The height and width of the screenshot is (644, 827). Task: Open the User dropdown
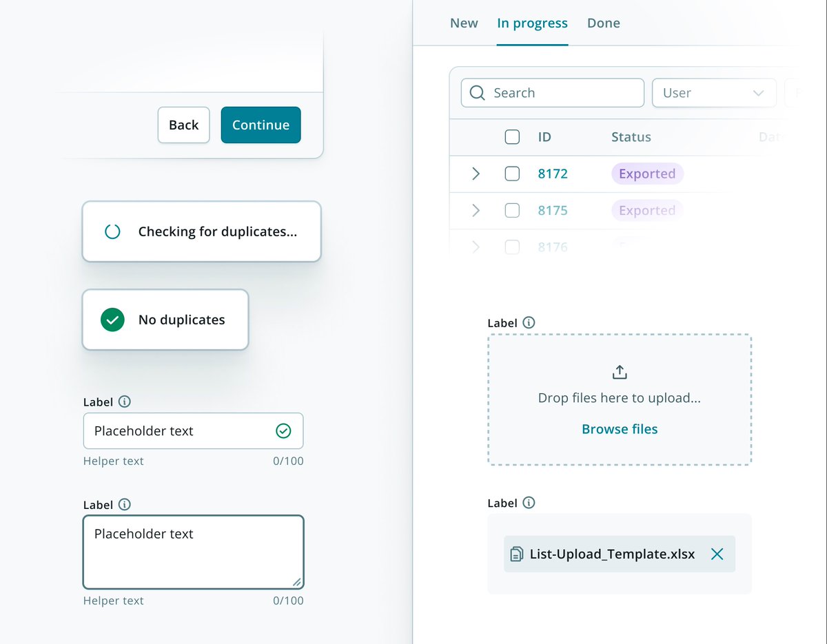pyautogui.click(x=714, y=93)
